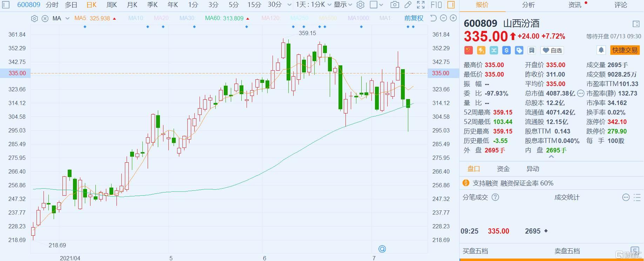The image size is (644, 261).
Task: Select the 15分 interval
Action: point(254,5)
